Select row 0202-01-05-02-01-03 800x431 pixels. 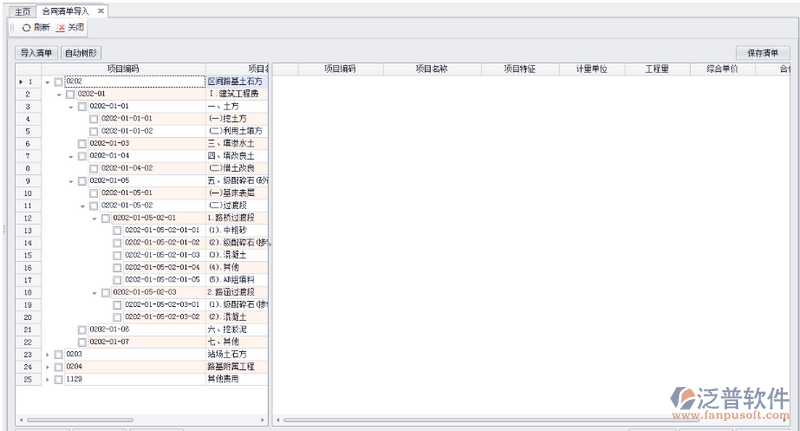pyautogui.click(x=142, y=256)
